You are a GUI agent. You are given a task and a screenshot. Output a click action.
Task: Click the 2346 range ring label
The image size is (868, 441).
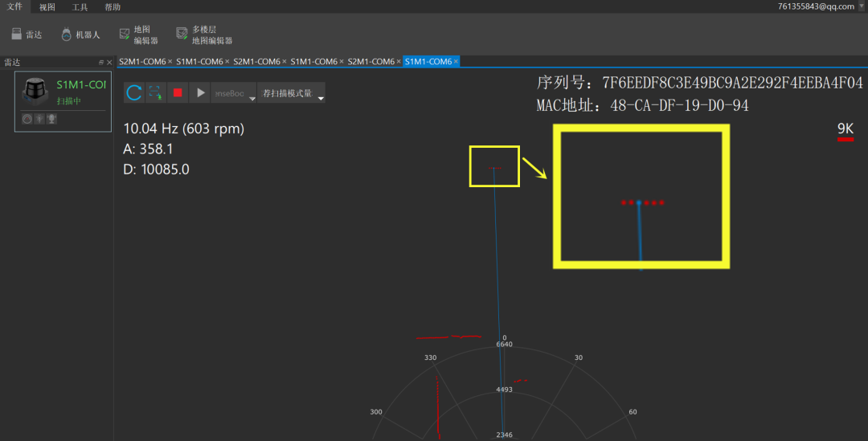[504, 435]
